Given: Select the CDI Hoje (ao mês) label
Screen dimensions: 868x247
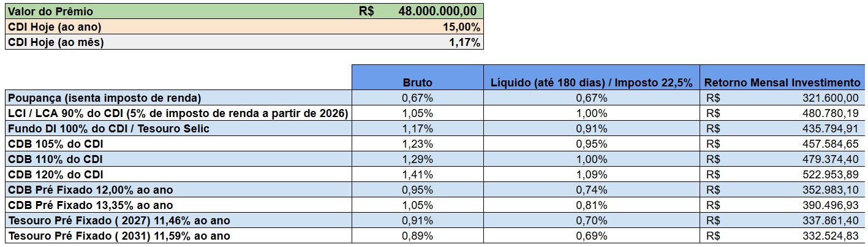Looking at the screenshot, I should point(55,42).
